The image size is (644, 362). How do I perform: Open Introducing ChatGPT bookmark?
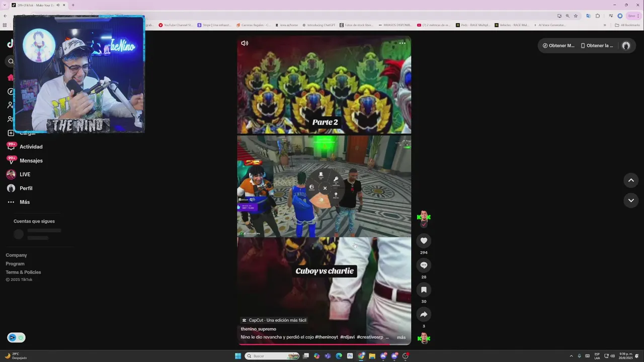pos(318,25)
